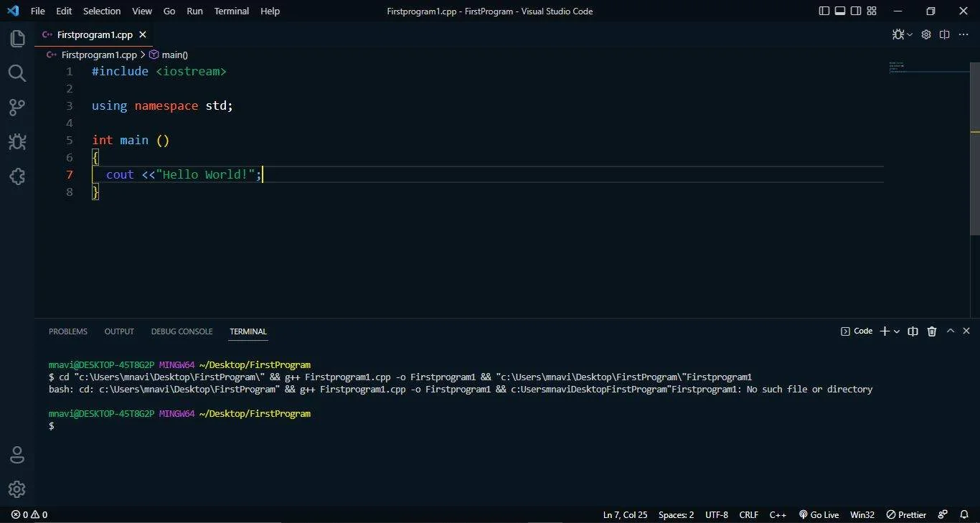Image resolution: width=980 pixels, height=523 pixels.
Task: Open notifications bell in status bar
Action: coord(964,514)
